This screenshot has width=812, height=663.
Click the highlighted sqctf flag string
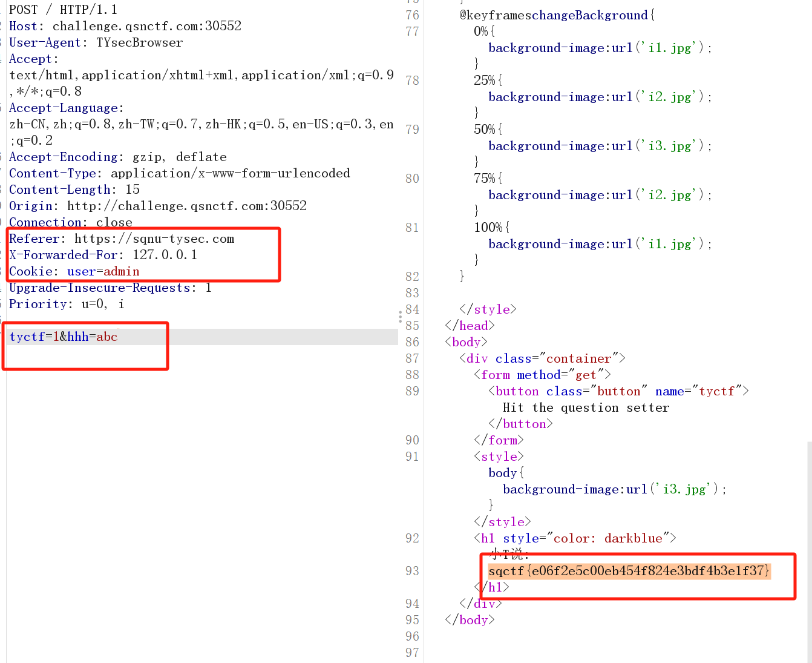629,571
